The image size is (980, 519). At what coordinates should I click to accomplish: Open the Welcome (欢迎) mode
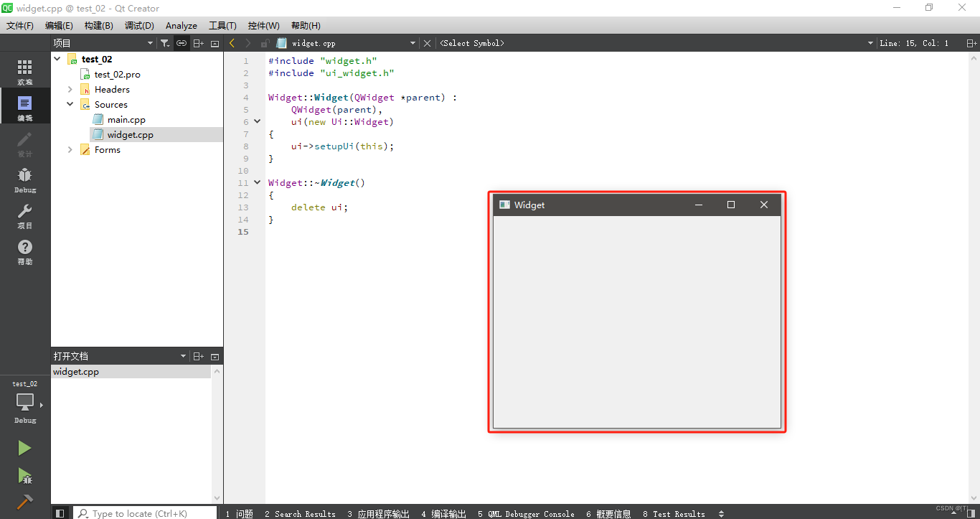25,71
